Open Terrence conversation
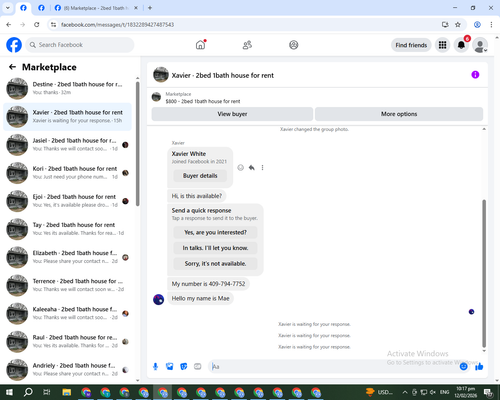 point(67,285)
